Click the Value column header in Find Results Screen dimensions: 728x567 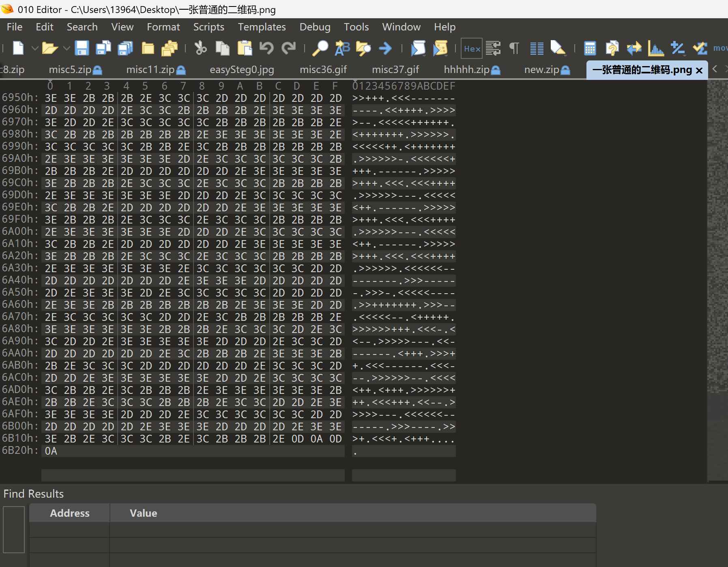(353, 513)
